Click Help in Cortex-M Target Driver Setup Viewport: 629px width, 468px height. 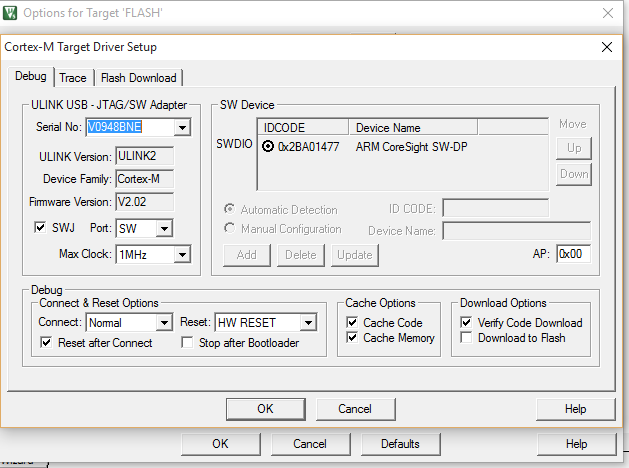[x=576, y=409]
